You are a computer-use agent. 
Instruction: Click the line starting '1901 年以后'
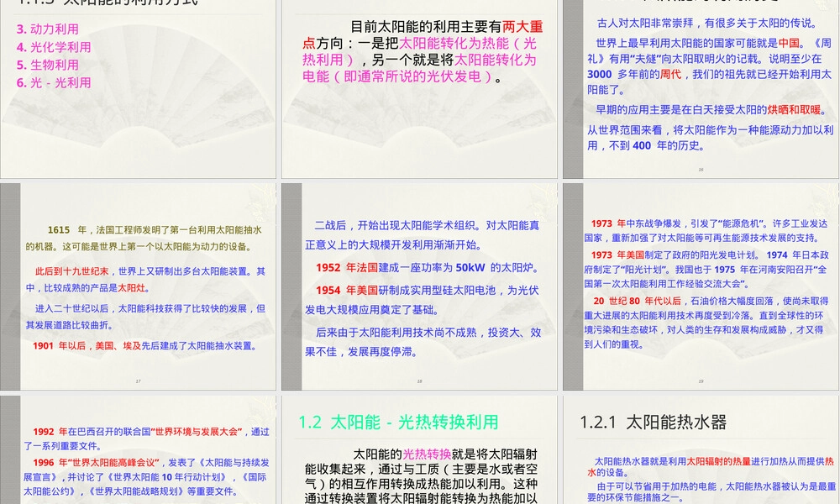coord(145,346)
